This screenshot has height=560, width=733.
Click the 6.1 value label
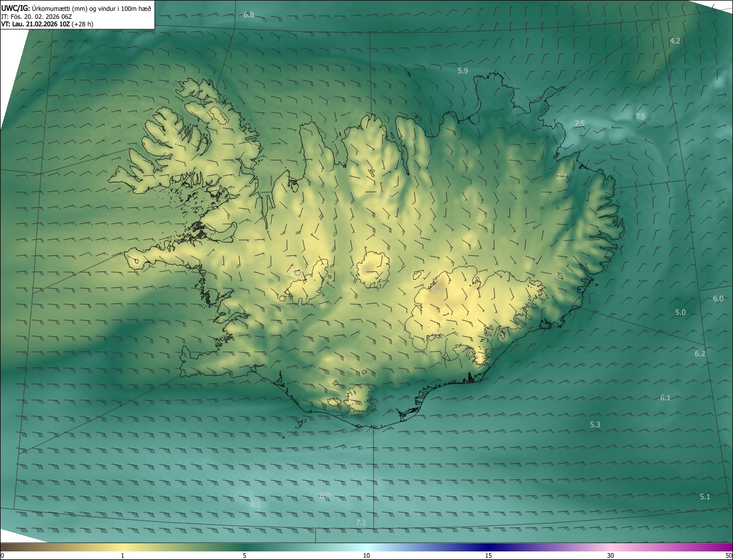pos(665,397)
